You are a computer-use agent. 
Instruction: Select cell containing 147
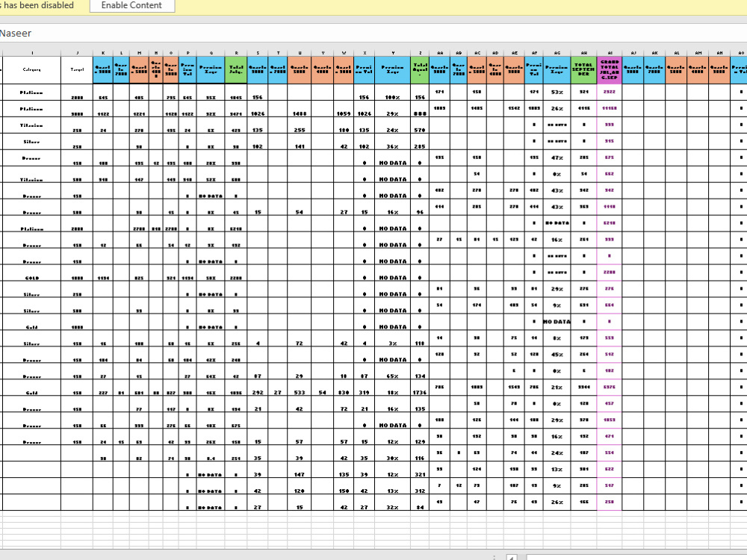[300, 470]
